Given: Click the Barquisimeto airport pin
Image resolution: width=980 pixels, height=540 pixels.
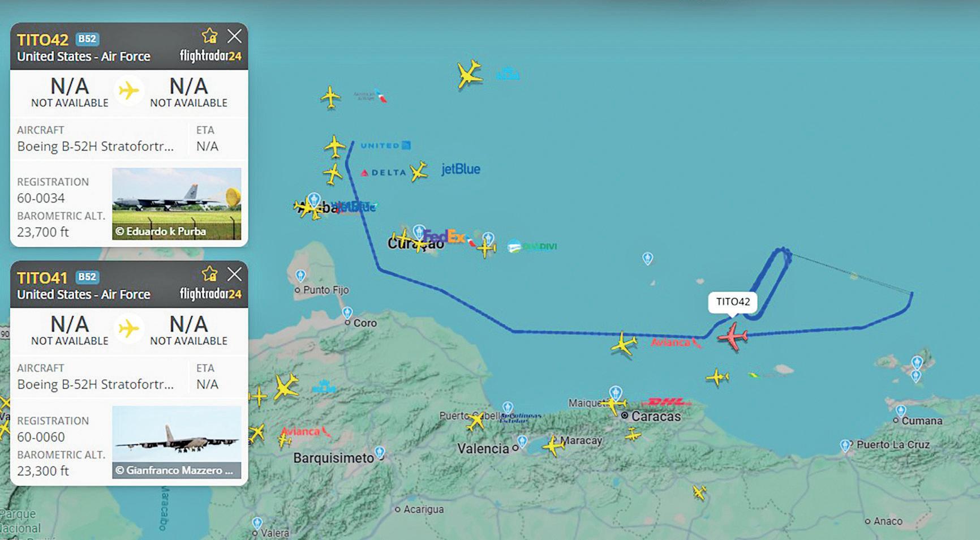Looking at the screenshot, I should point(380,452).
